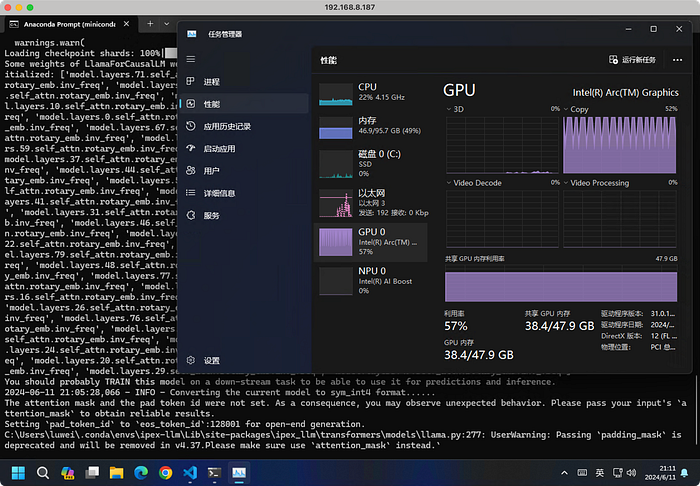The image size is (700, 486).
Task: Open the Video Decode graph dropdown
Action: tap(474, 183)
